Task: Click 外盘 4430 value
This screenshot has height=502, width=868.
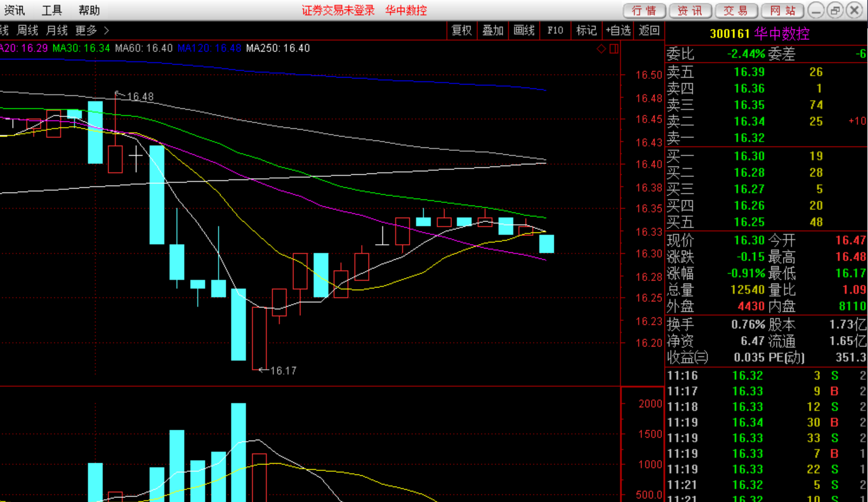Action: click(751, 307)
